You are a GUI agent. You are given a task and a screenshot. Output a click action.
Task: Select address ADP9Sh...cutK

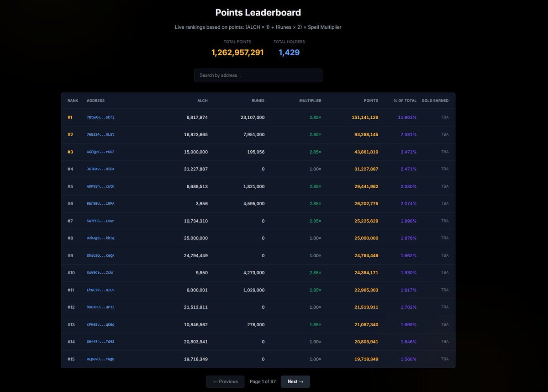pos(100,186)
